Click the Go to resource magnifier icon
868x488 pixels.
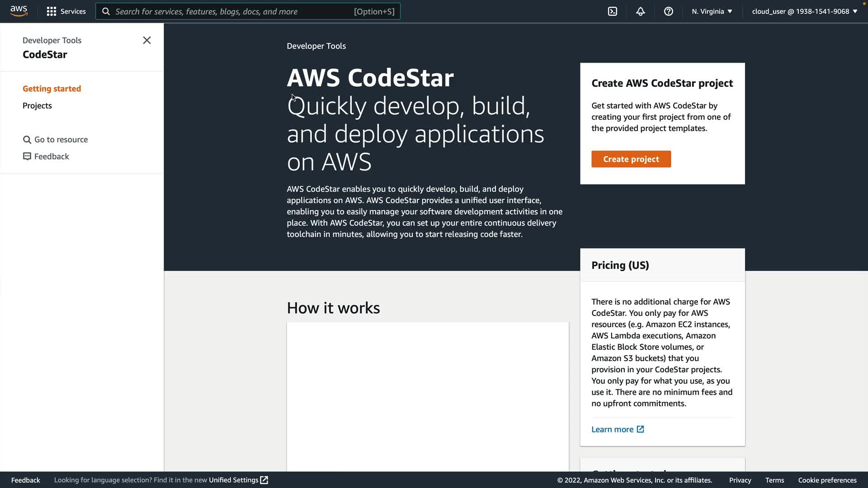coord(27,140)
